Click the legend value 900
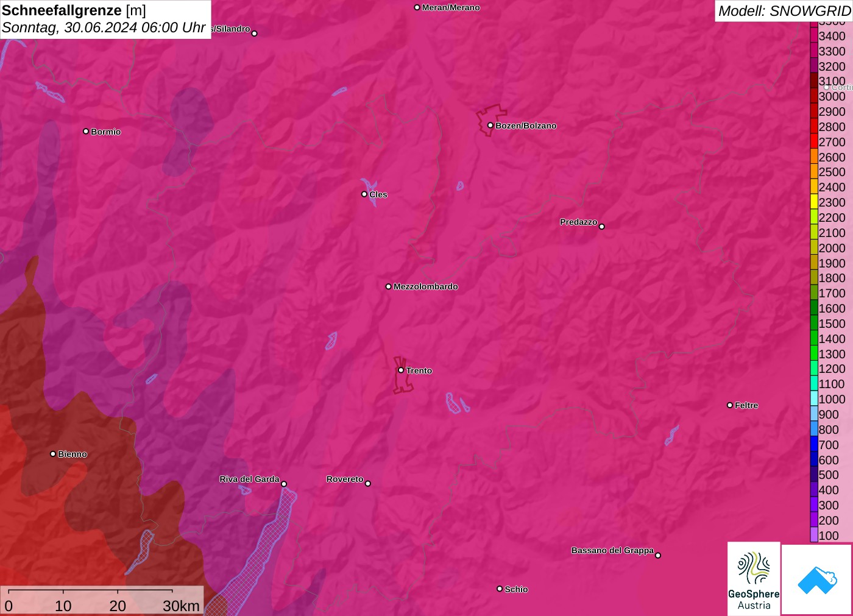This screenshot has height=616, width=853. pyautogui.click(x=829, y=414)
